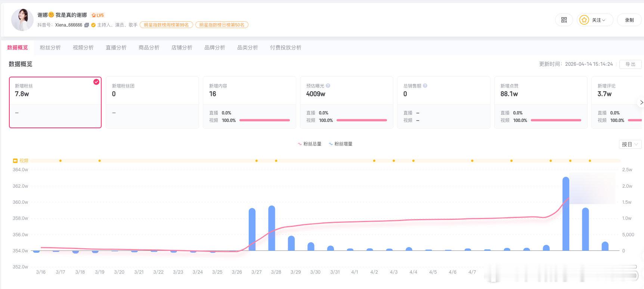This screenshot has height=289, width=644.
Task: Click the blue bar for 3/27
Action: (252, 230)
